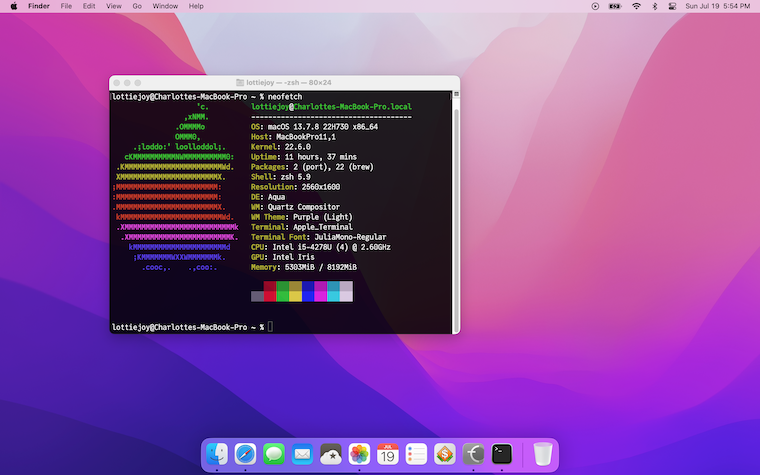Open the File menu
Image resolution: width=760 pixels, height=475 pixels.
(x=66, y=6)
